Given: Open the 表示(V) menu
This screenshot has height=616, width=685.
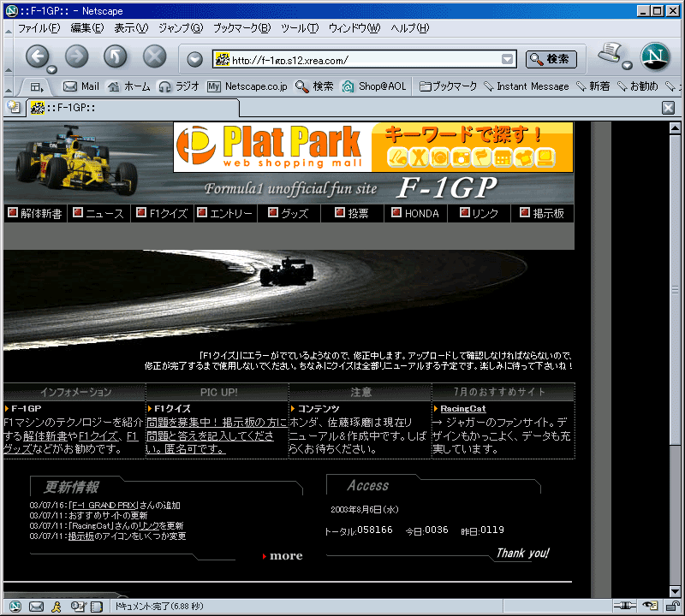Looking at the screenshot, I should point(131,28).
